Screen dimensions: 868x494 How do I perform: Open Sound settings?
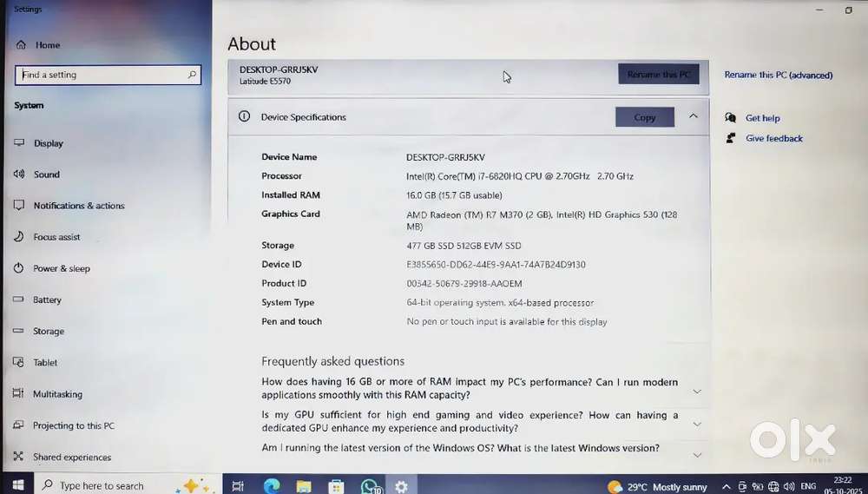pos(46,175)
